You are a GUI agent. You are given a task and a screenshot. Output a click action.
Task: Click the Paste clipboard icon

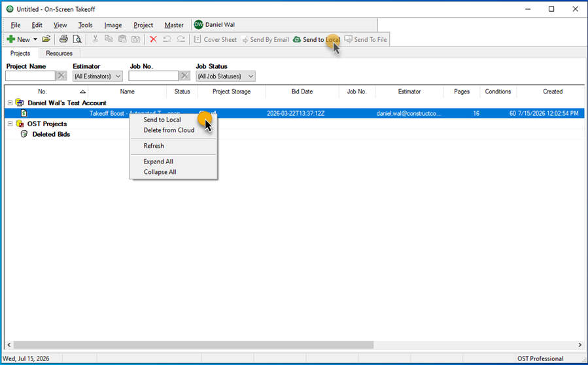(122, 39)
